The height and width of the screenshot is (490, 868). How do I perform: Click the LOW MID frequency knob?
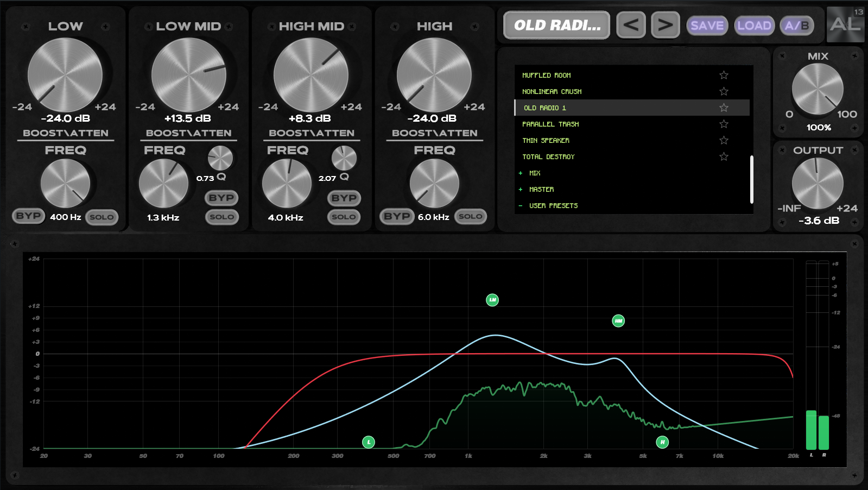(x=163, y=184)
